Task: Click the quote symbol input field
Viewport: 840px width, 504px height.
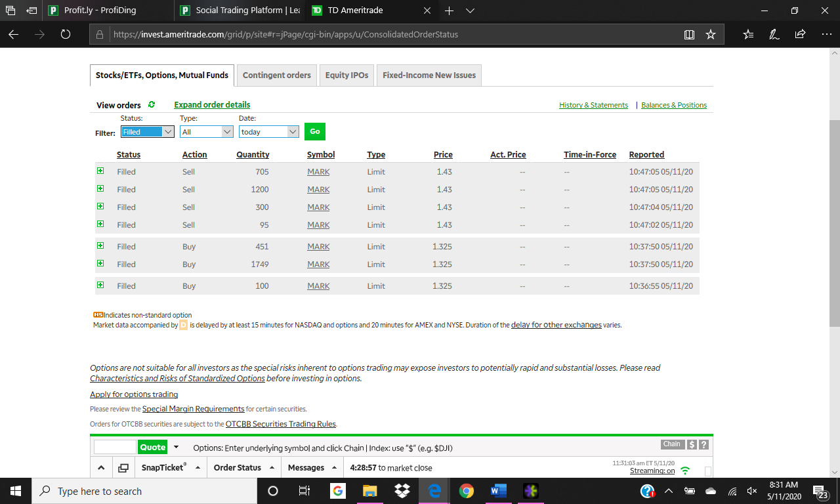Action: click(x=115, y=447)
